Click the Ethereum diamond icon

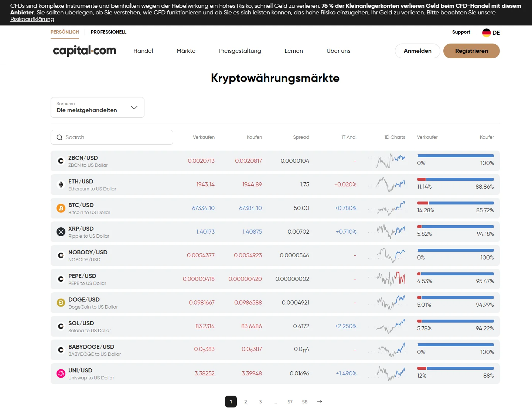pyautogui.click(x=61, y=185)
